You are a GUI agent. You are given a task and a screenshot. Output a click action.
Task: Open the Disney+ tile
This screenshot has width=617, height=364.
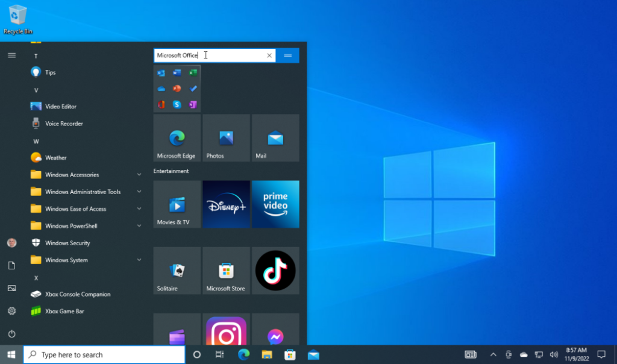tap(226, 204)
